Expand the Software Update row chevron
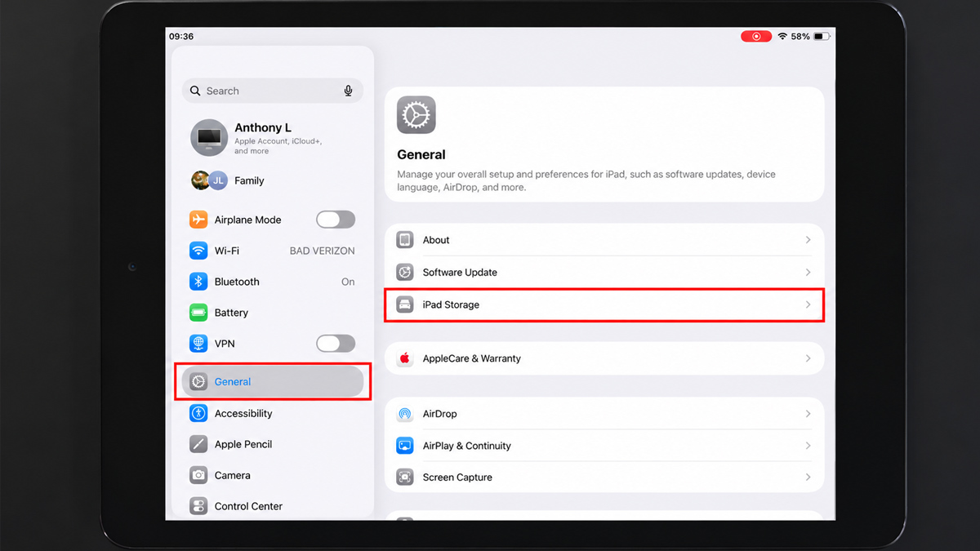 point(808,272)
